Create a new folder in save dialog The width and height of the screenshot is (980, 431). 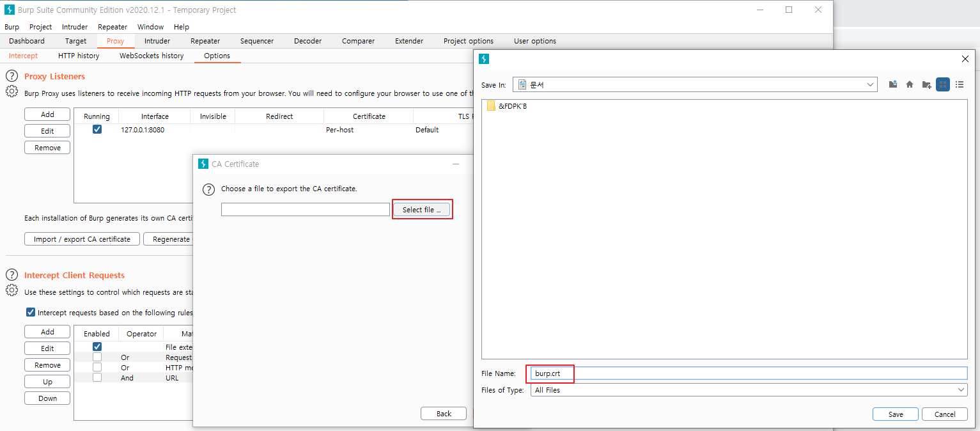(x=926, y=84)
